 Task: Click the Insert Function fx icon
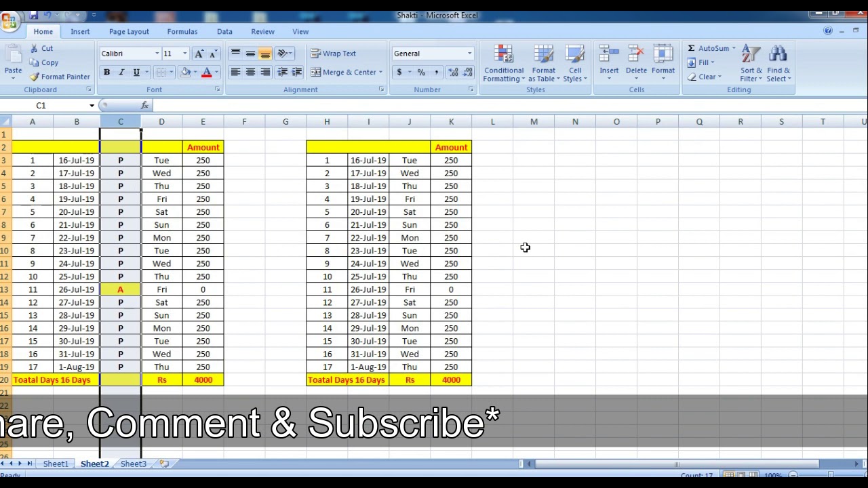pos(144,106)
